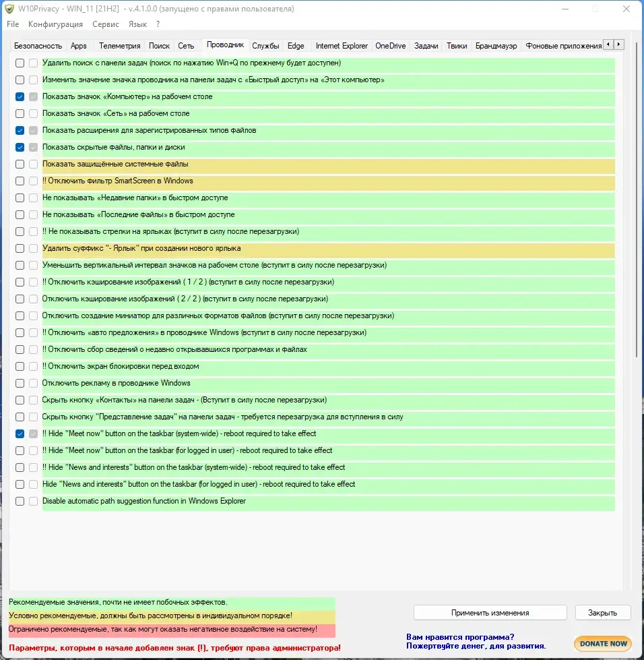This screenshot has height=660, width=644.
Task: Check 'Уменьшить вертикальный интервал значков' checkbox
Action: coord(20,265)
